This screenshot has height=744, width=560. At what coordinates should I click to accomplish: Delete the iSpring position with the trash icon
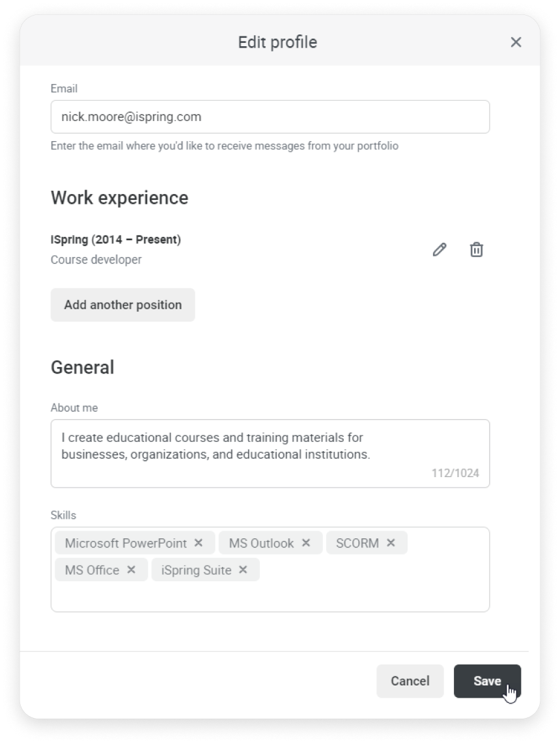477,249
